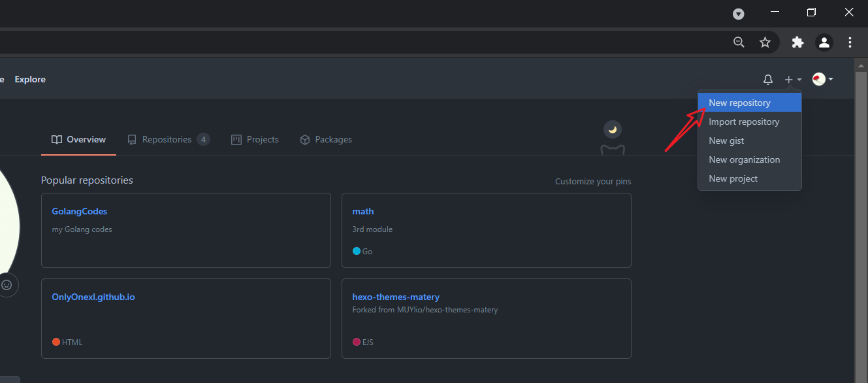Click the Repositories count badge 4
The width and height of the screenshot is (868, 383).
point(204,140)
